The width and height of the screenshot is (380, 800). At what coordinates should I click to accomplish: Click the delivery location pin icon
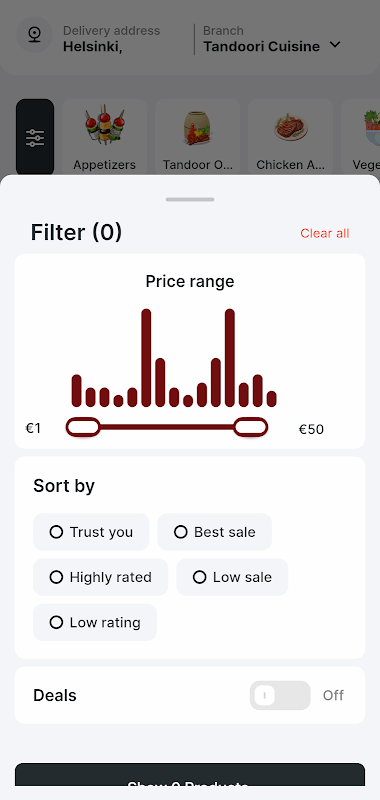(x=34, y=35)
